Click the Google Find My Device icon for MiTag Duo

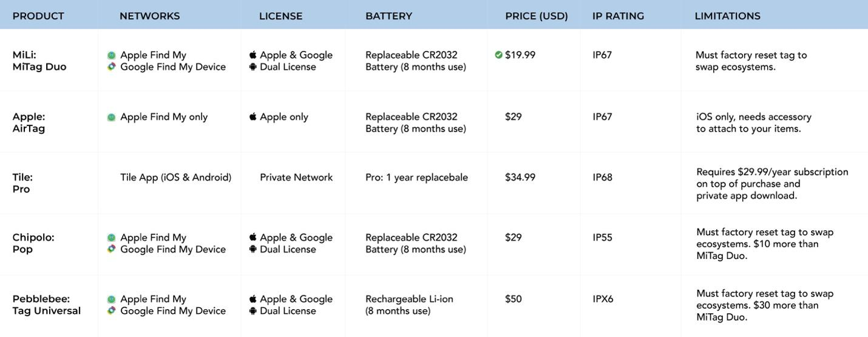coord(112,67)
